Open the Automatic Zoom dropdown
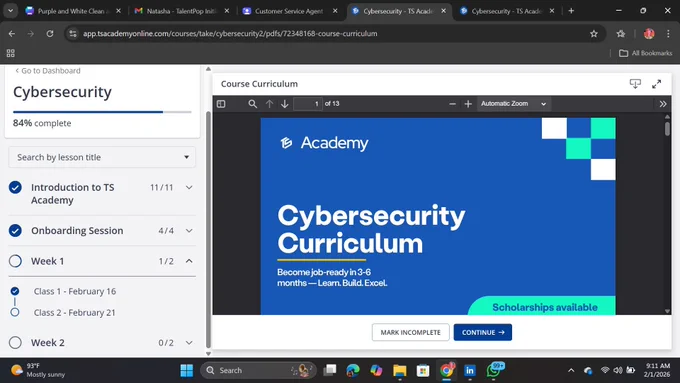The width and height of the screenshot is (680, 383). [513, 104]
